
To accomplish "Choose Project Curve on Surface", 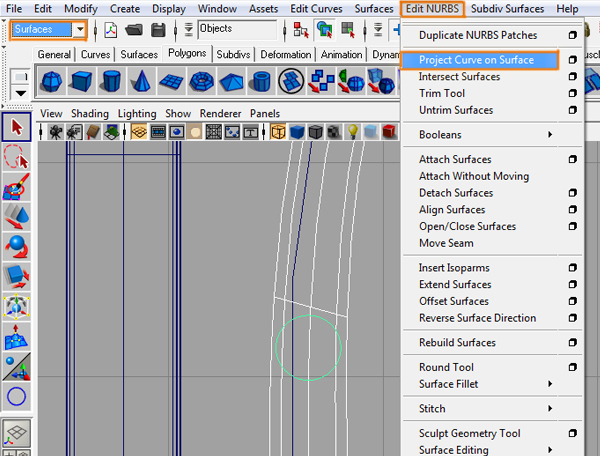I will (x=476, y=60).
